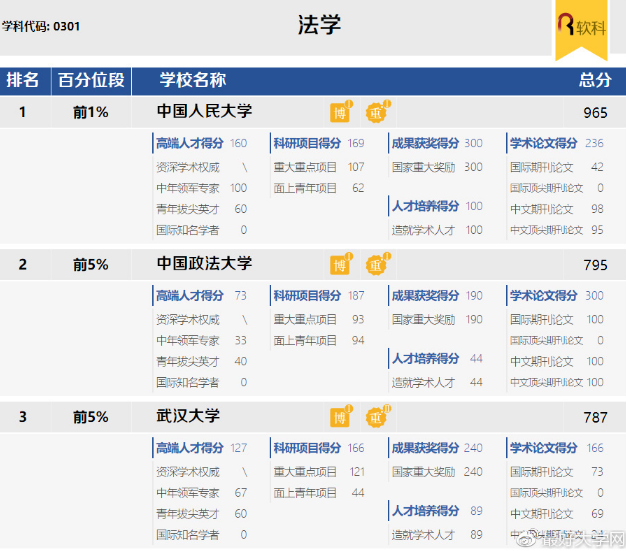The image size is (626, 551).
Task: Click total score 787
Action: click(x=595, y=418)
